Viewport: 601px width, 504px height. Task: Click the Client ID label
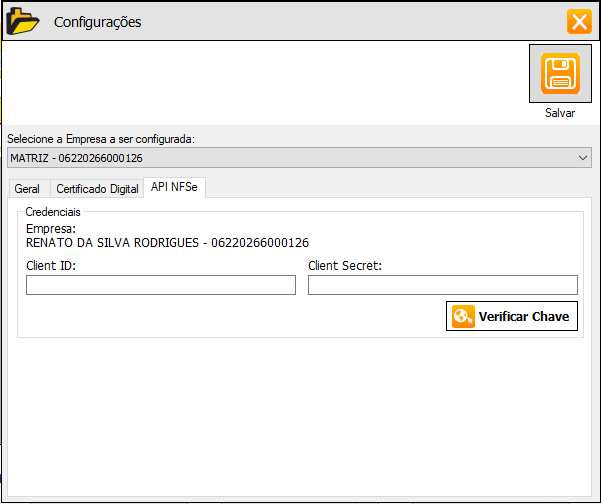pos(51,266)
